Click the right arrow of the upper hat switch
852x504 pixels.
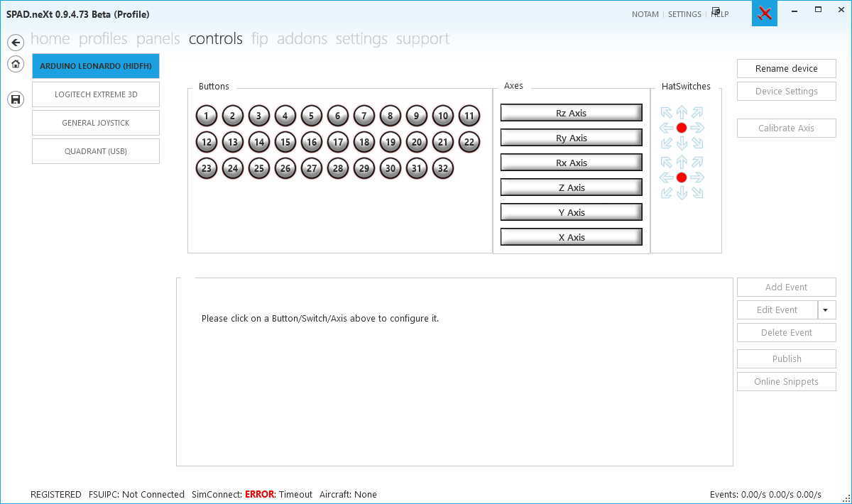tap(697, 128)
